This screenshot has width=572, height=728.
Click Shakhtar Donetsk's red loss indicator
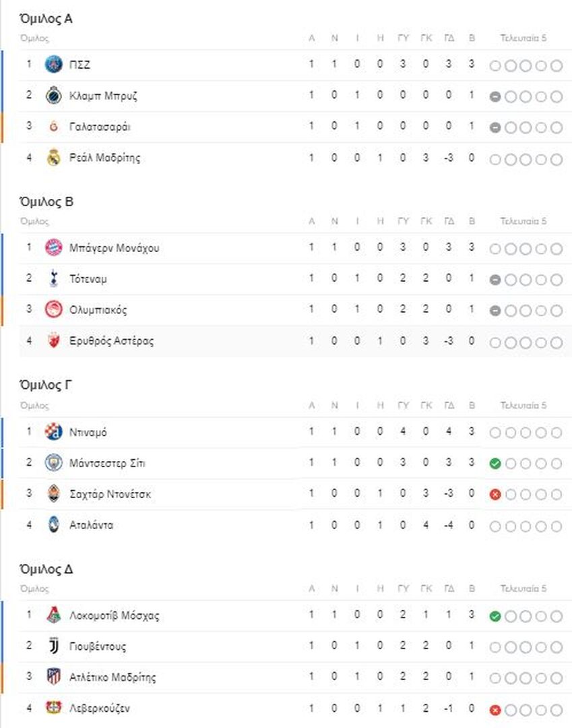(x=495, y=495)
